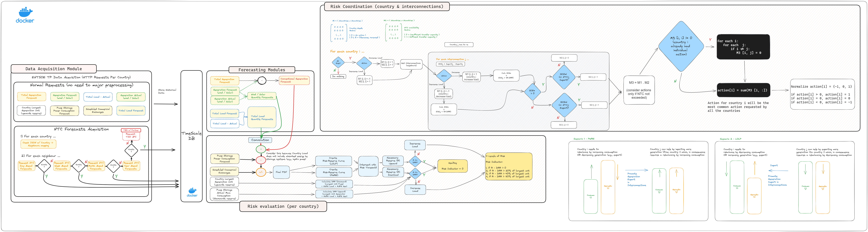Click the red minus circle in Risk evaluation
This screenshot has width=868, height=232.
(x=261, y=160)
